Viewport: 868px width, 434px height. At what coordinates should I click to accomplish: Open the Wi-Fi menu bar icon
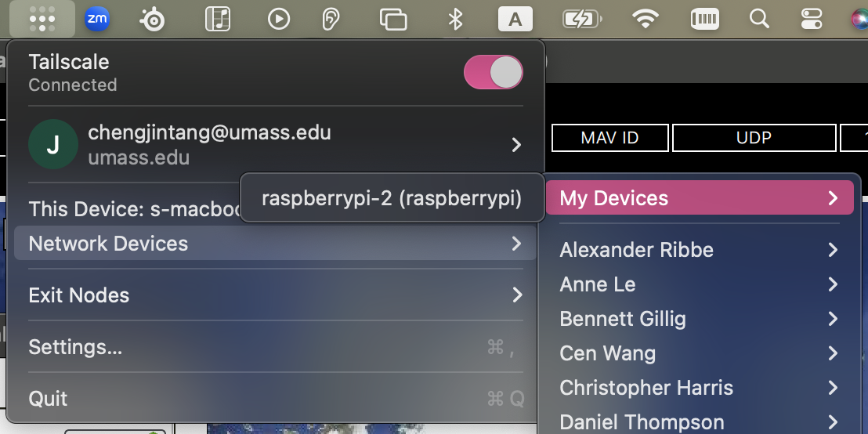[645, 20]
